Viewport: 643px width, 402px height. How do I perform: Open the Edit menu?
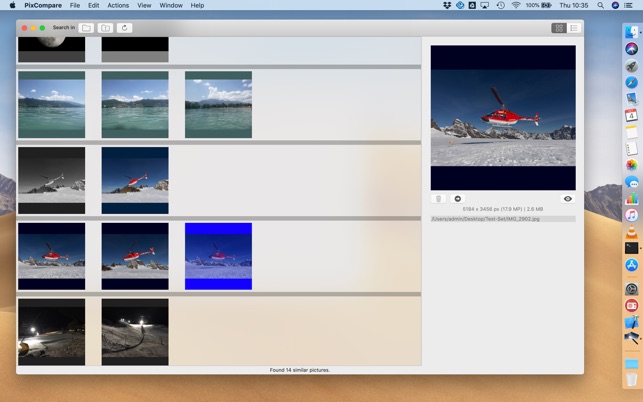pyautogui.click(x=93, y=5)
